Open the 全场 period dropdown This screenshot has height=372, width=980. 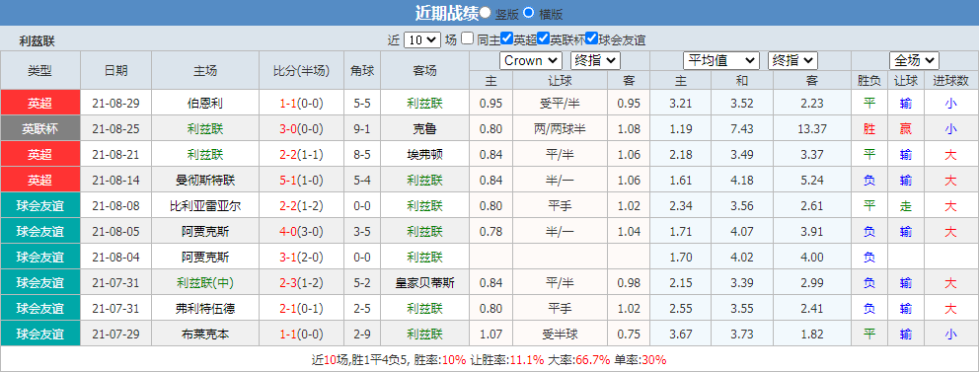(x=915, y=60)
